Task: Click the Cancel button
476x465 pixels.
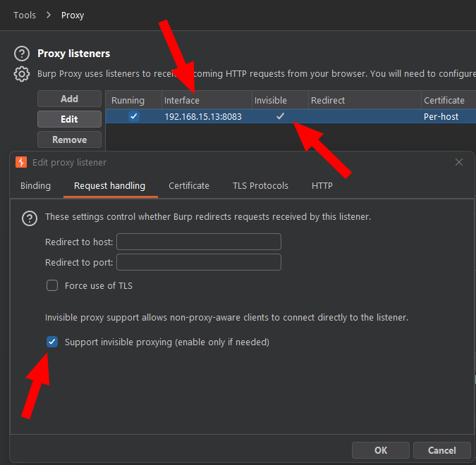Action: pyautogui.click(x=442, y=450)
